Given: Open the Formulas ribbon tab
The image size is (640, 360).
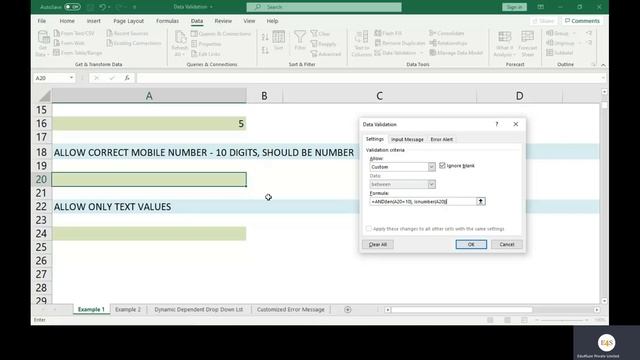Looking at the screenshot, I should 167,21.
